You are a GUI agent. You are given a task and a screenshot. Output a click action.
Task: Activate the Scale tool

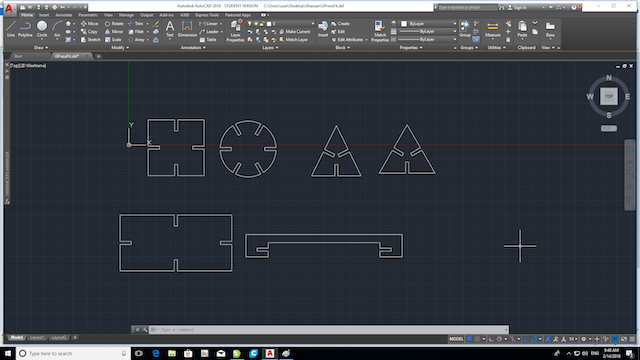113,40
